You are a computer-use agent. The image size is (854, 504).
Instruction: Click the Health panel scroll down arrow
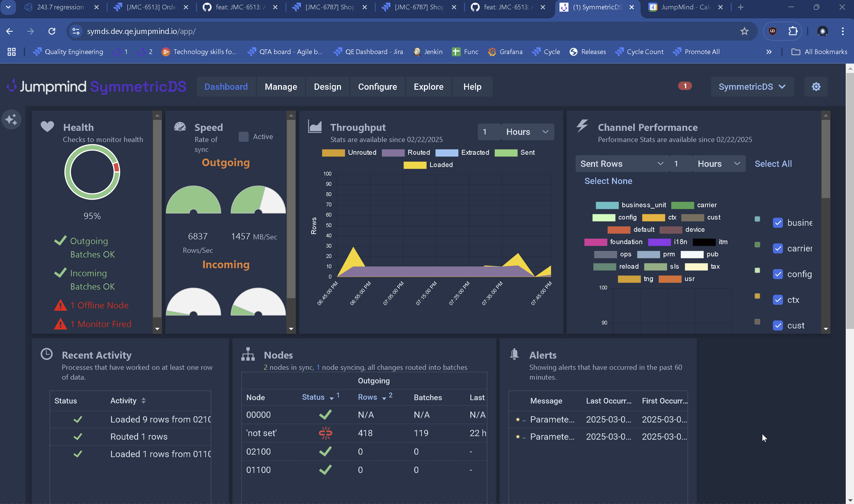point(157,329)
